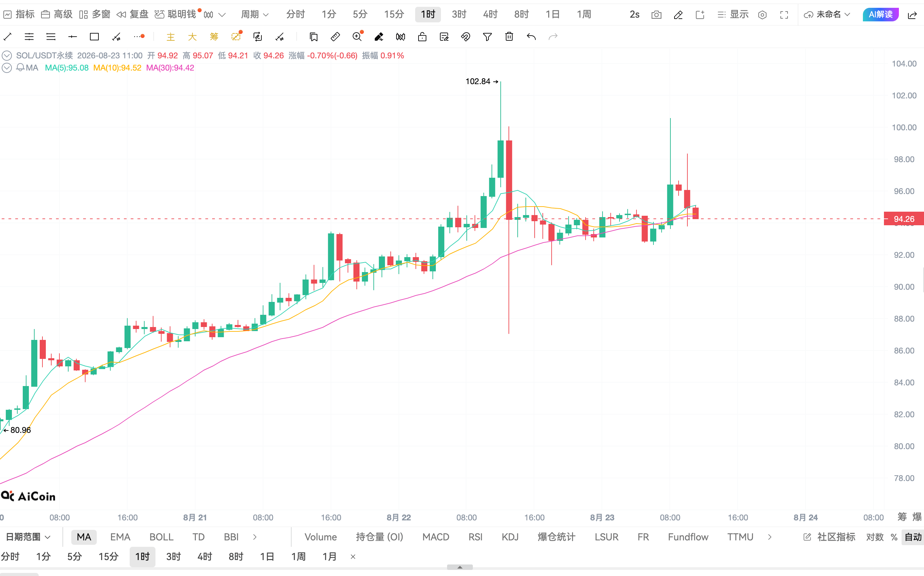Select the eraser tool in drawing toolbar
The image size is (924, 576).
378,37
